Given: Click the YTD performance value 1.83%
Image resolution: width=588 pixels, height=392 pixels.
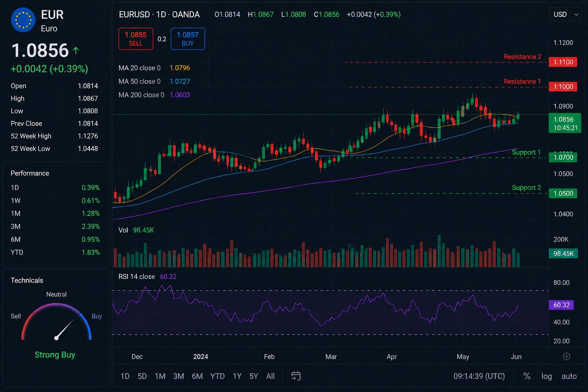Looking at the screenshot, I should [x=91, y=252].
